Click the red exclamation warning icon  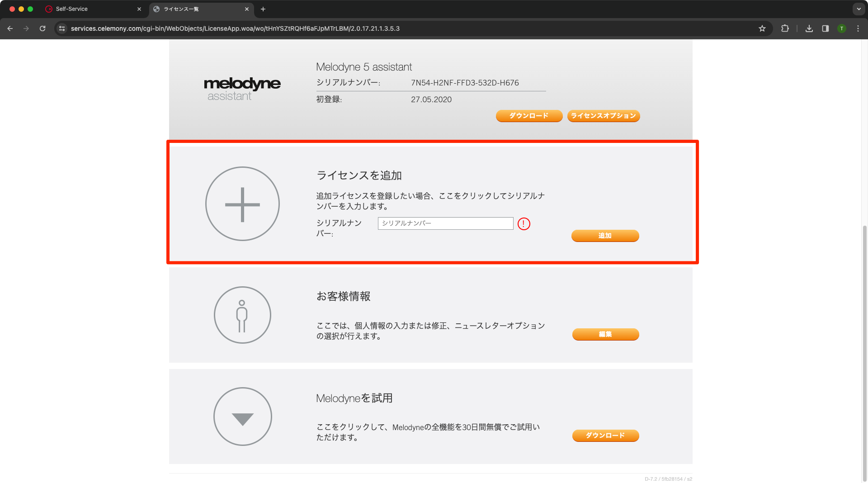(x=524, y=224)
